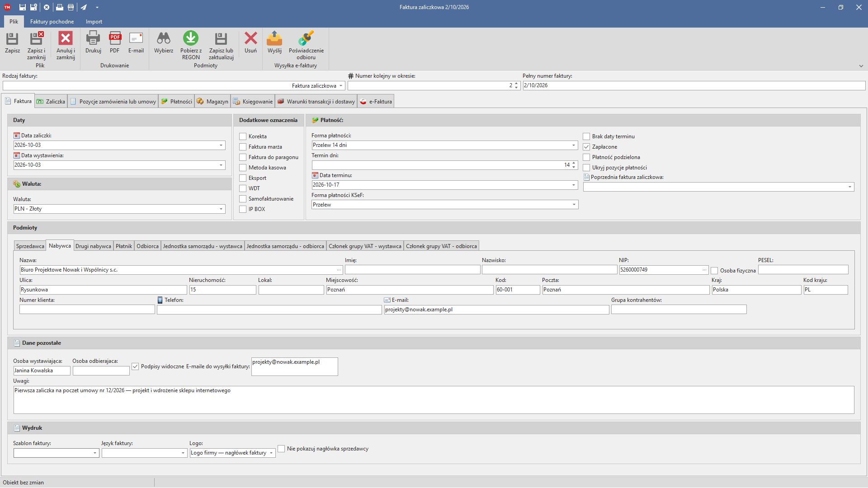Increase the Termin dni spinner value

(x=574, y=163)
